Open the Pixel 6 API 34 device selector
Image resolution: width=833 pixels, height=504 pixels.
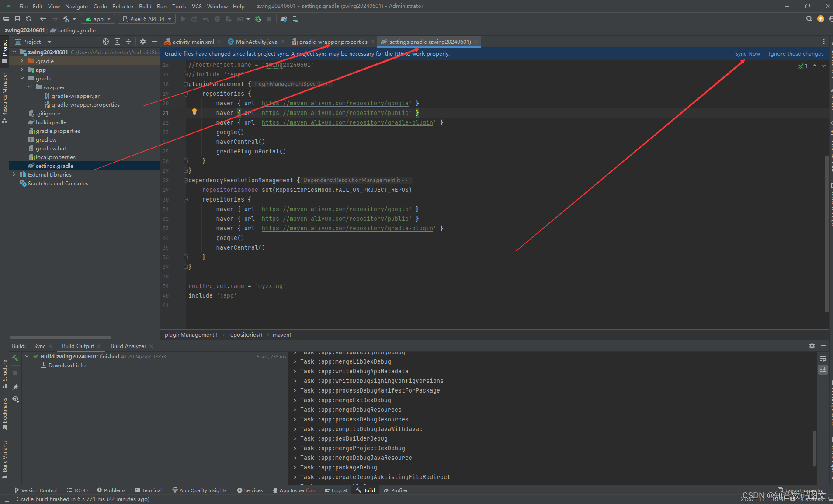tap(146, 19)
